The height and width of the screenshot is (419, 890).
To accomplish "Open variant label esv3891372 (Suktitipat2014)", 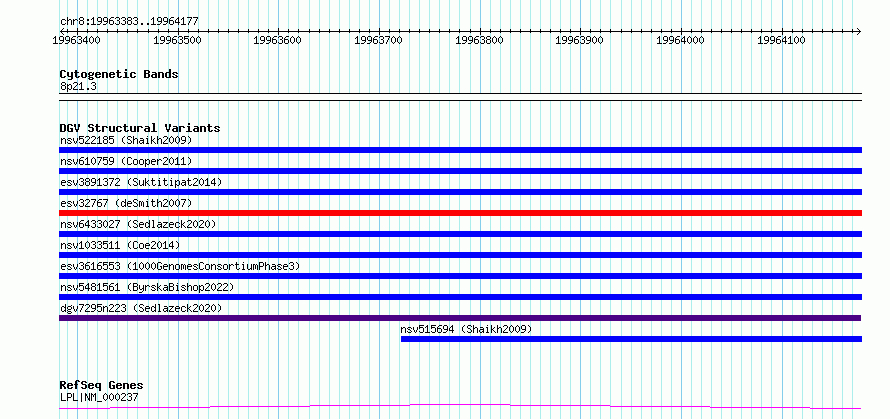I will point(141,182).
